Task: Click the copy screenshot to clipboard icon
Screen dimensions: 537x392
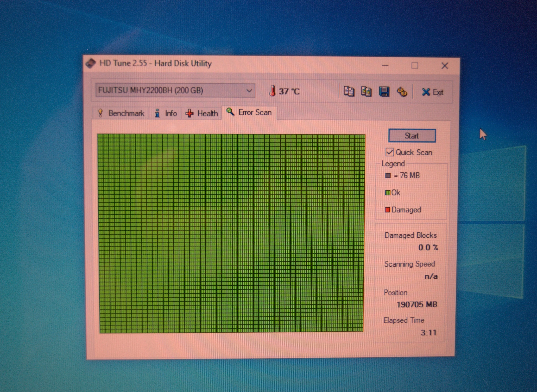Action: (366, 91)
